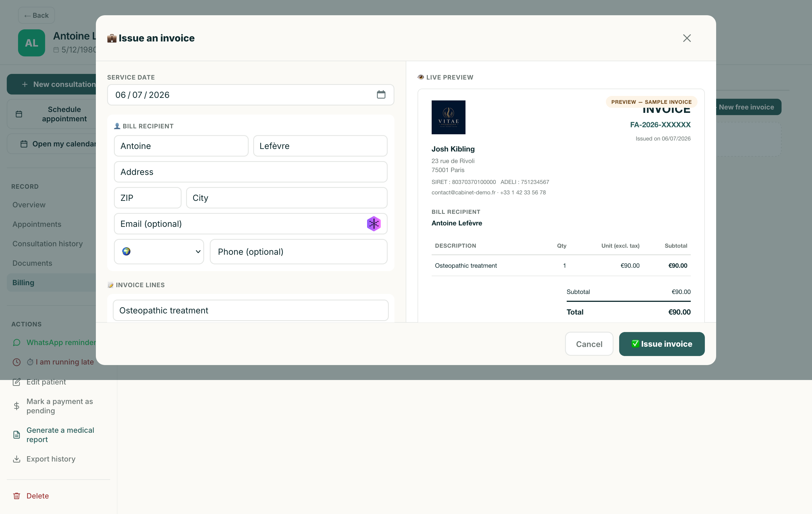Click the Osteopathic treatment invoice line field
The width and height of the screenshot is (812, 514).
(251, 311)
